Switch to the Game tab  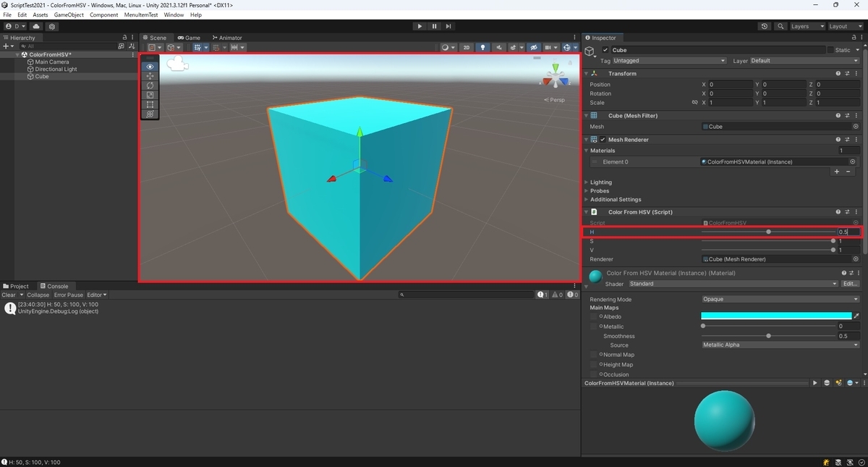click(189, 37)
